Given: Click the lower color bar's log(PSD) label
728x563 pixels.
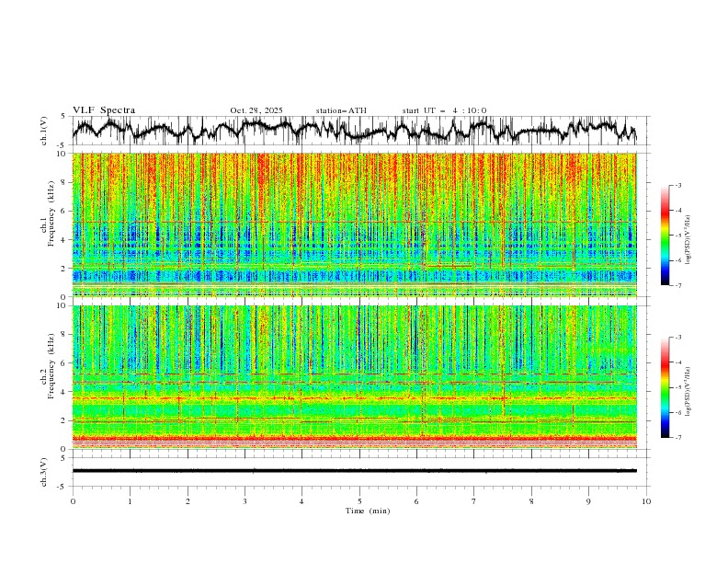Looking at the screenshot, I should 688,392.
